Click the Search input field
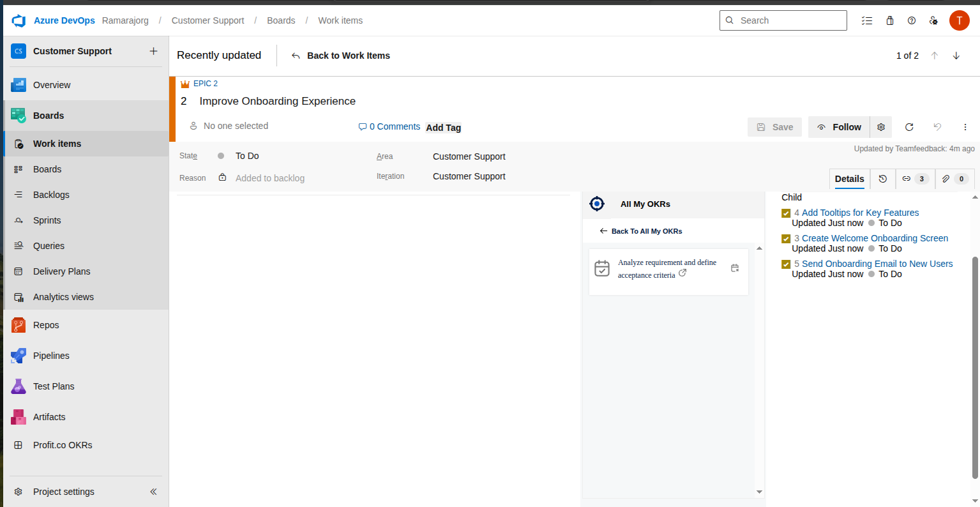 [x=783, y=20]
